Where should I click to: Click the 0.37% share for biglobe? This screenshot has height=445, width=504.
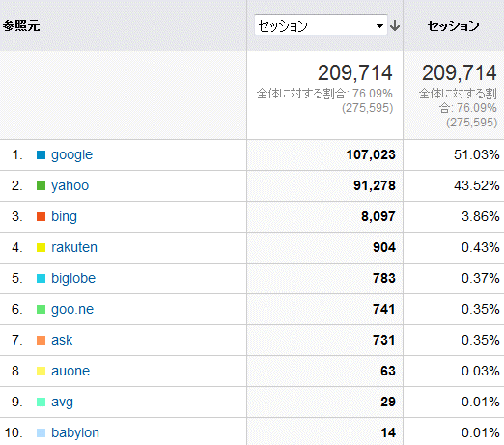(x=481, y=279)
